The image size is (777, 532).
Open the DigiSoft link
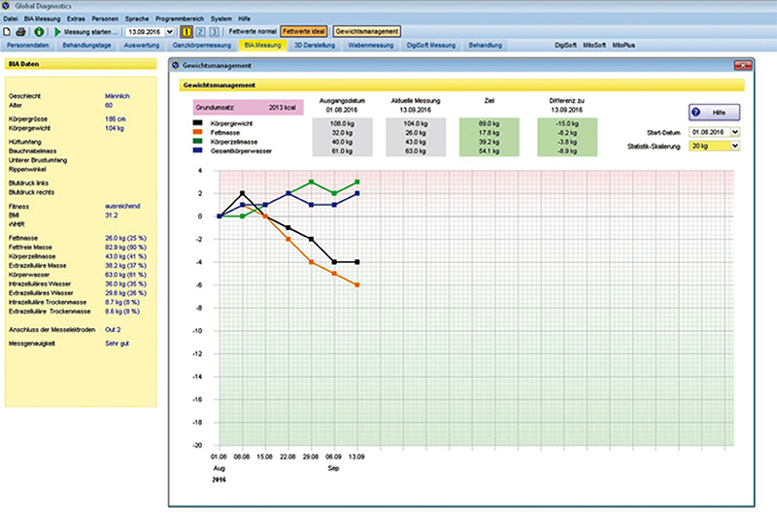click(x=565, y=45)
